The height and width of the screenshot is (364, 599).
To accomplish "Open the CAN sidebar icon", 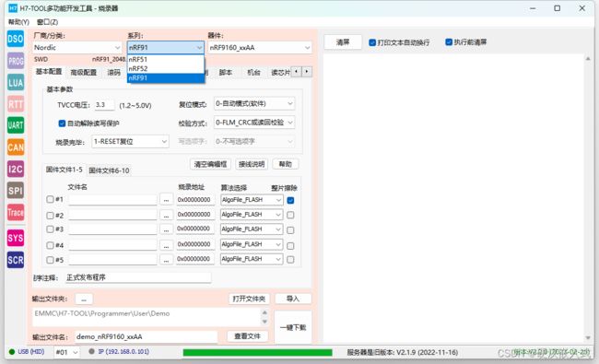I will tap(16, 147).
